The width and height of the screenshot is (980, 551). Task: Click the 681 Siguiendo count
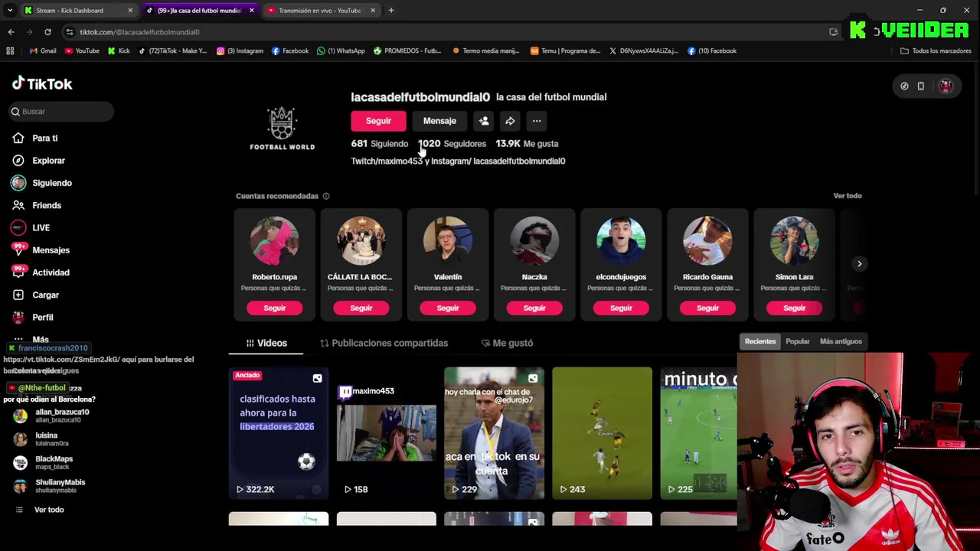click(x=380, y=144)
